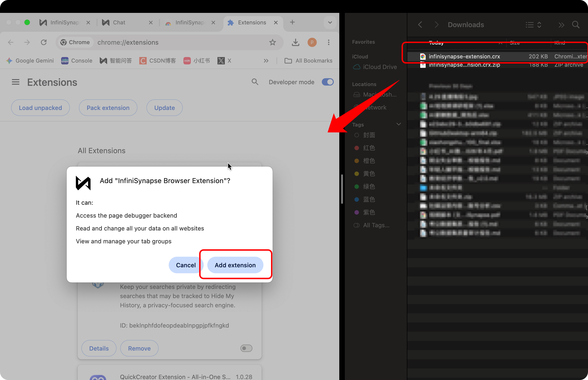Close the Extensions tab
The image size is (588, 380).
(x=276, y=23)
